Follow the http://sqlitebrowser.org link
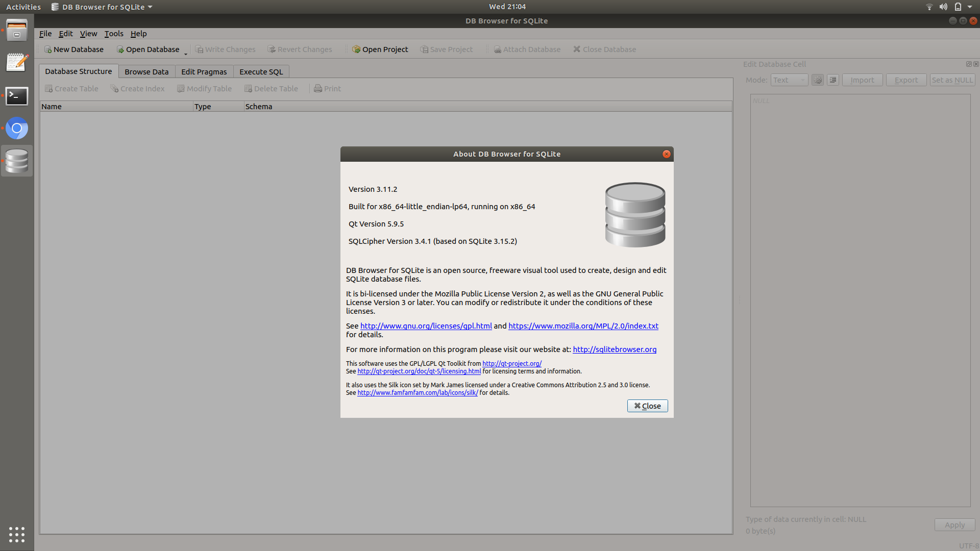The width and height of the screenshot is (980, 551). (615, 349)
